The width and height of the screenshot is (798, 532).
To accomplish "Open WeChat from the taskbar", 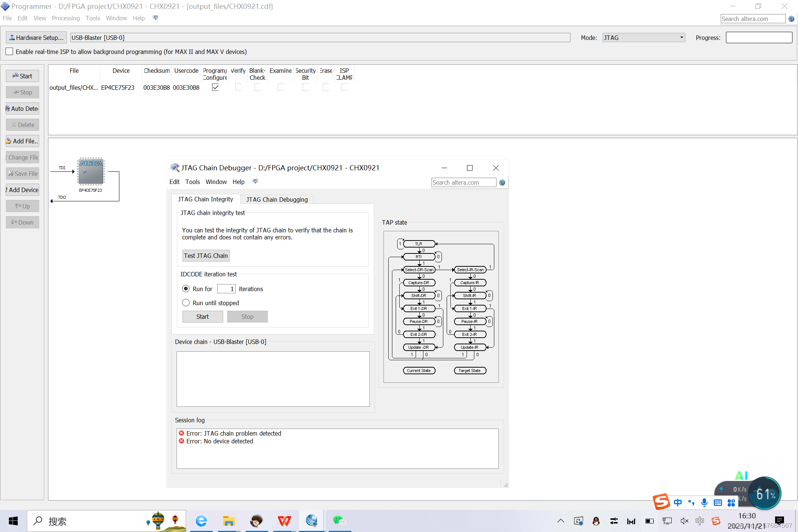I will point(339,521).
